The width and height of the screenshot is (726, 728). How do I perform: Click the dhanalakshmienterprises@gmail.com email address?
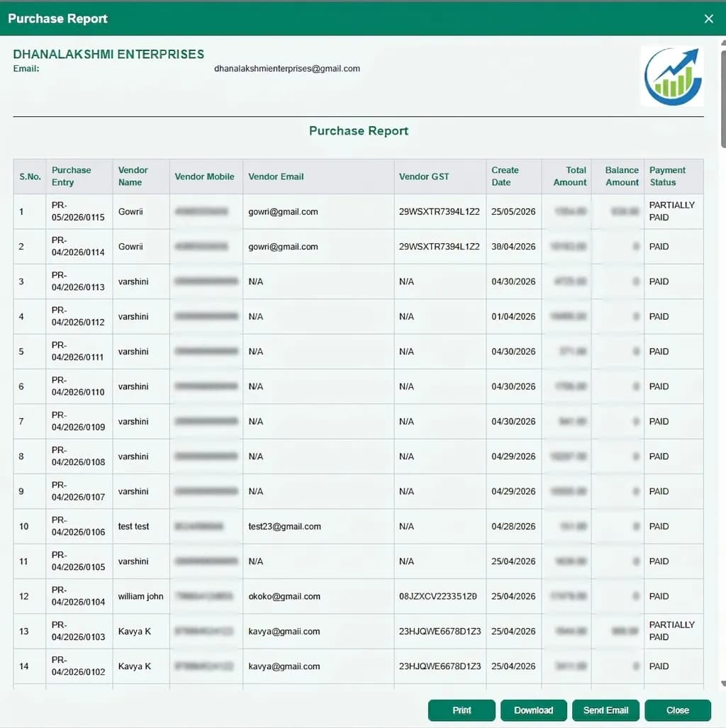(x=287, y=69)
